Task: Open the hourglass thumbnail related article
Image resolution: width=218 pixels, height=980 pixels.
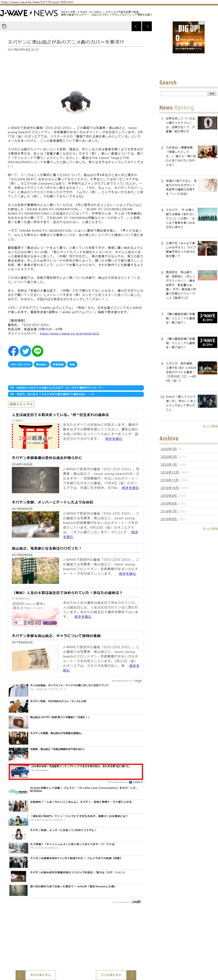Action: click(x=35, y=480)
